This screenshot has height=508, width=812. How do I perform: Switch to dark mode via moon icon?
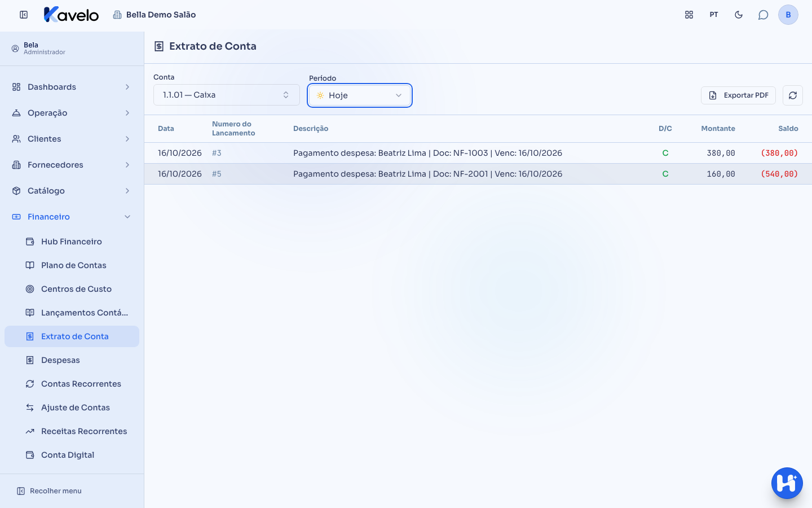point(739,15)
